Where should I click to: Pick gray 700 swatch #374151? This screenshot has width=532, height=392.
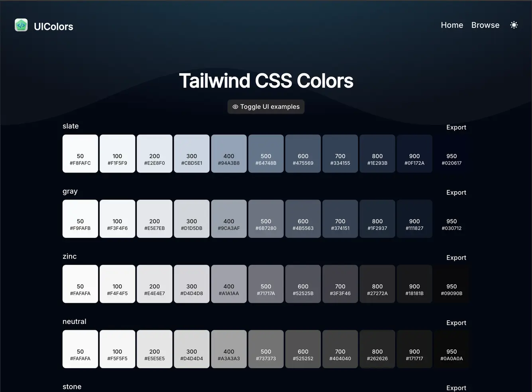tap(340, 219)
